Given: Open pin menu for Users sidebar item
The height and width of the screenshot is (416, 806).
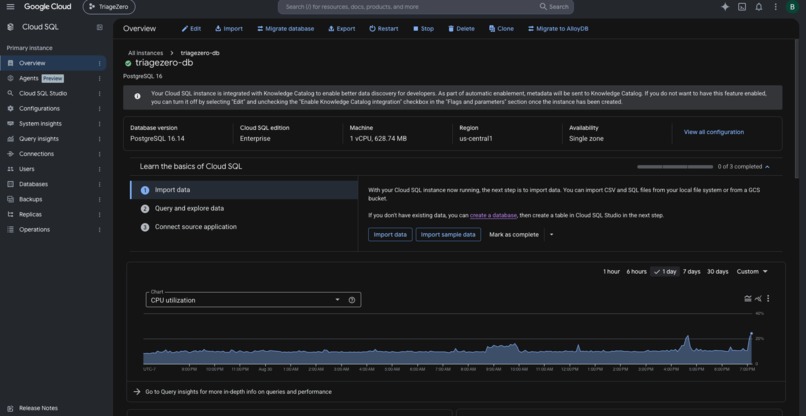Looking at the screenshot, I should click(99, 169).
